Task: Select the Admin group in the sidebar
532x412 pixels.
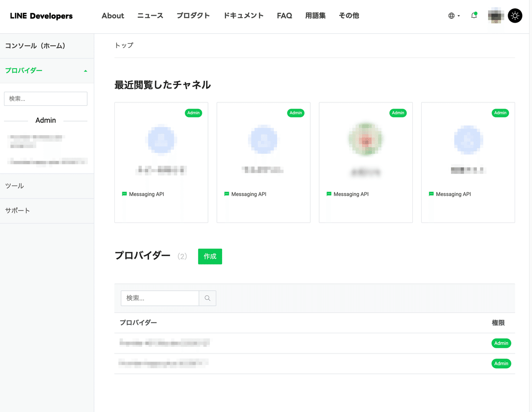Action: (46, 120)
